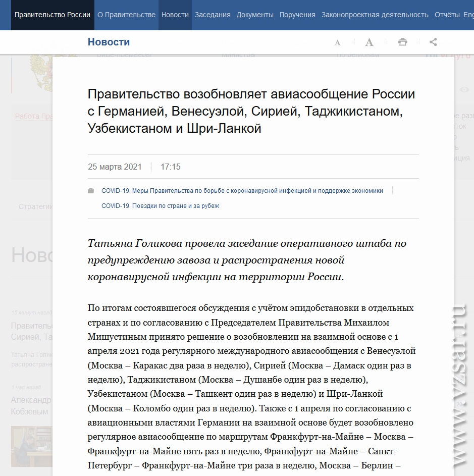The image size is (474, 476).
Task: Open О Правительстве menu item
Action: (126, 15)
